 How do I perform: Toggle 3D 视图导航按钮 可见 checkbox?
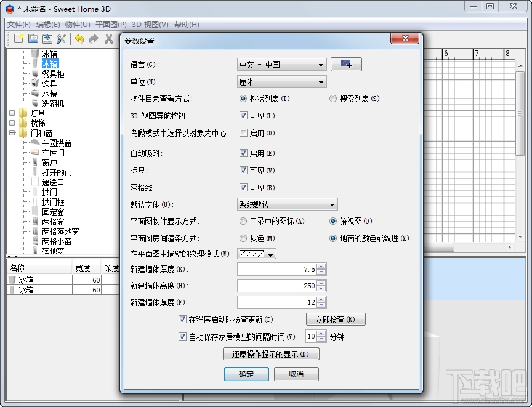coord(243,116)
